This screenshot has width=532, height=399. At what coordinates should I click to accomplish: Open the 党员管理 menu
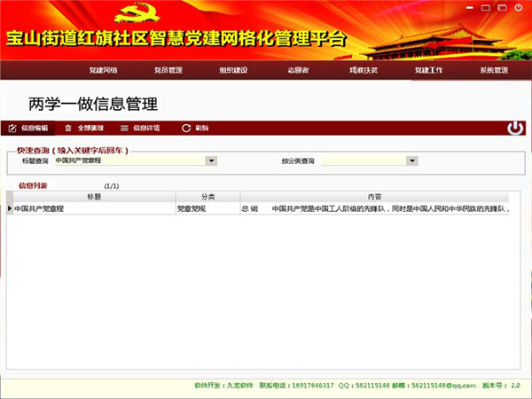click(168, 70)
